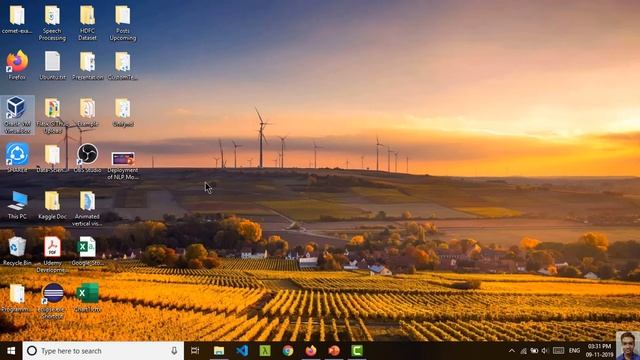Open the Windows Start menu

click(11, 351)
